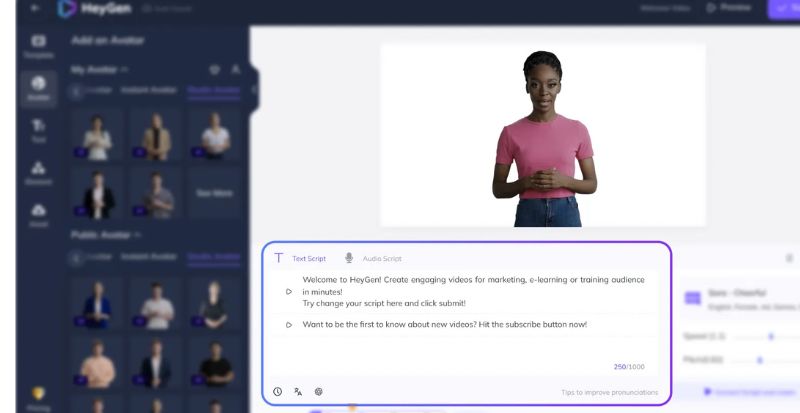
Task: Play the first script paragraph
Action: [289, 291]
